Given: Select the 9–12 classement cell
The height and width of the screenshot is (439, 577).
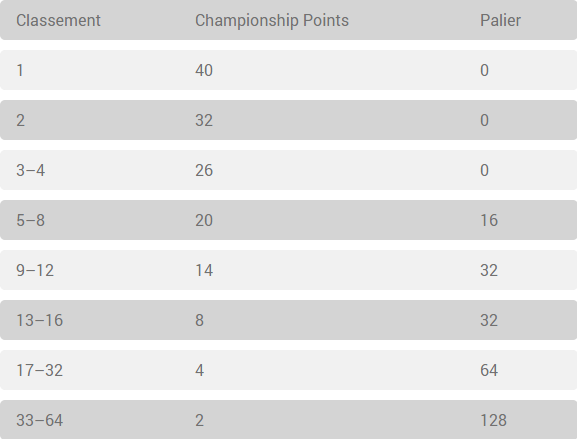Looking at the screenshot, I should [x=35, y=270].
